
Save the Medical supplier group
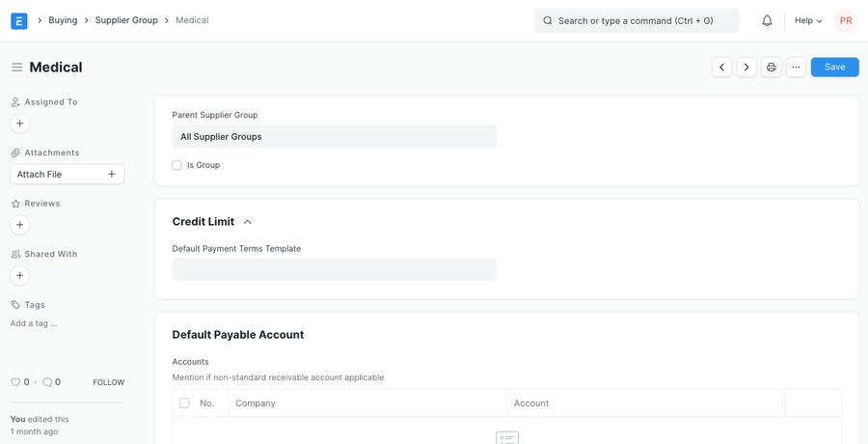pyautogui.click(x=834, y=68)
